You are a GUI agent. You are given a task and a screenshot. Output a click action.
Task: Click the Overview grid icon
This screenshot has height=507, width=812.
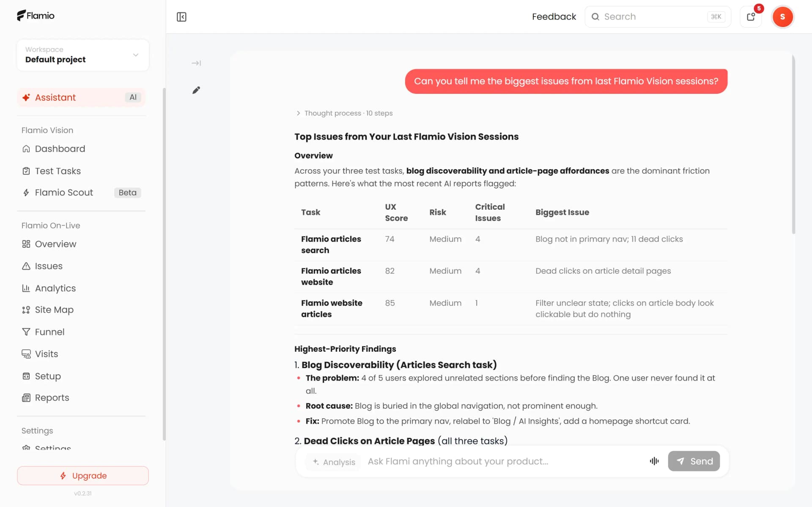26,244
